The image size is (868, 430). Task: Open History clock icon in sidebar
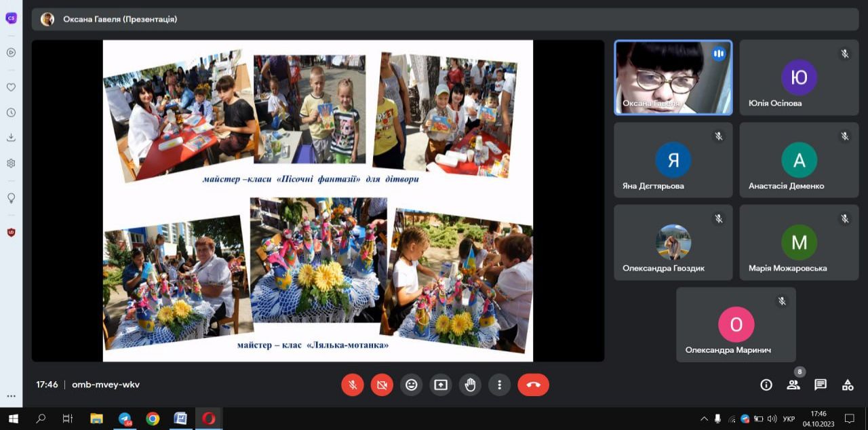pyautogui.click(x=11, y=113)
